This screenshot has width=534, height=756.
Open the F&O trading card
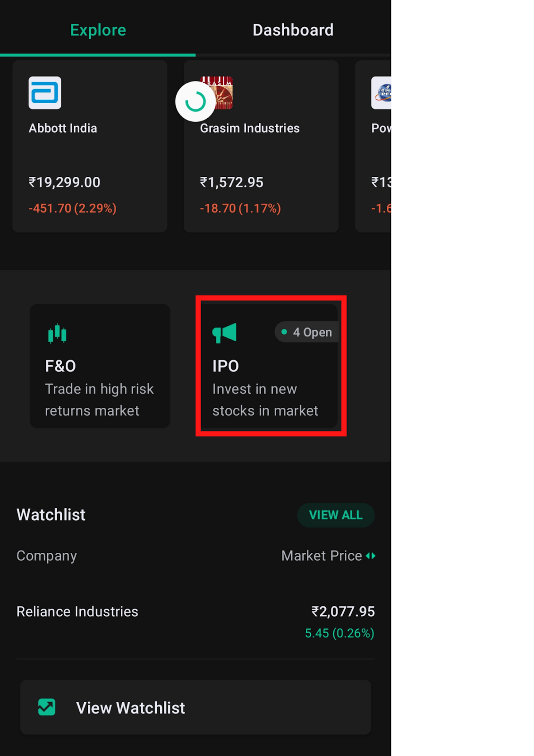[x=100, y=366]
